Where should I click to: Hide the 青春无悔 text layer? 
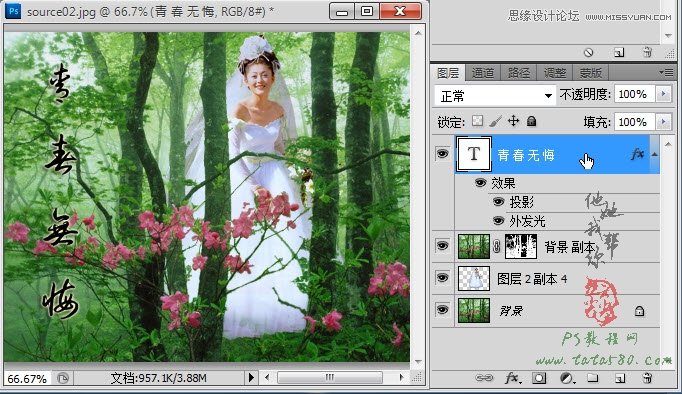[442, 154]
